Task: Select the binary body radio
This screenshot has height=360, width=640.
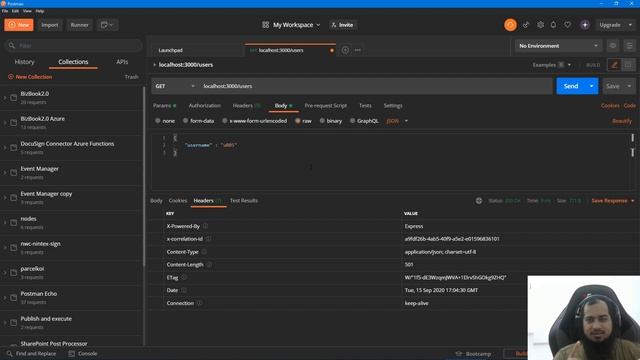Action: click(x=322, y=121)
